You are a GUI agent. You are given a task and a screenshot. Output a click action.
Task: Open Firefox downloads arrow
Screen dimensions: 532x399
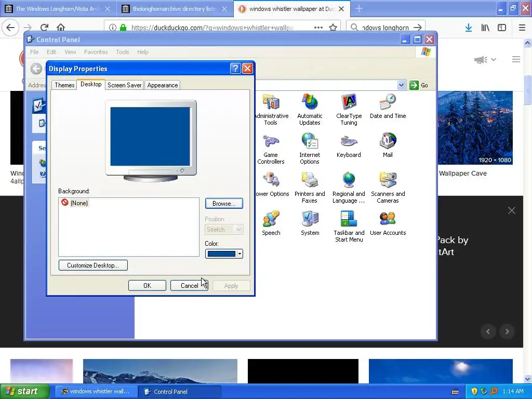tap(469, 28)
